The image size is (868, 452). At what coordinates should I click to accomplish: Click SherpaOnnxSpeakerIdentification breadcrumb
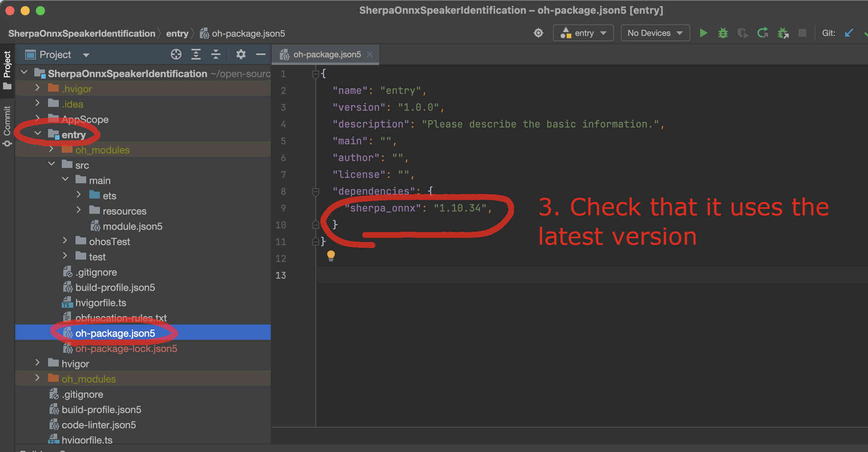82,34
